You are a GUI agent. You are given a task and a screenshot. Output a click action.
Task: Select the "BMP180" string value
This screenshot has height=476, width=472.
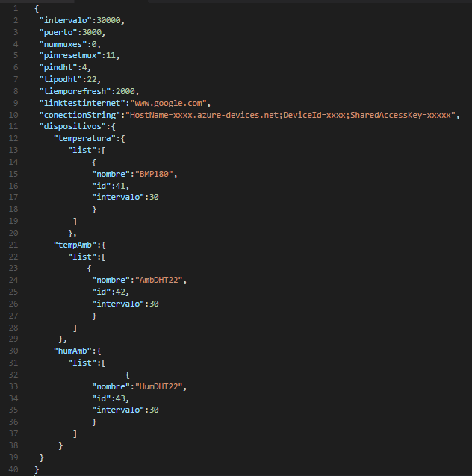[154, 174]
